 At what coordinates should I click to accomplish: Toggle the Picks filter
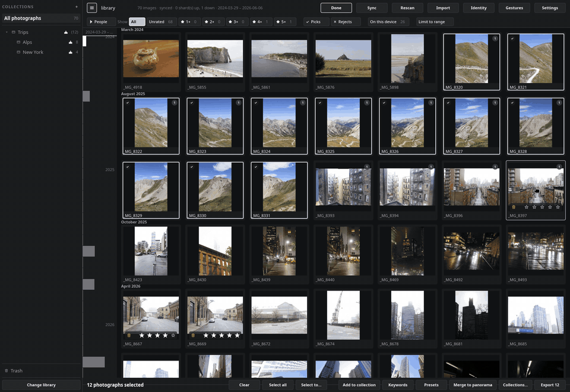point(313,22)
